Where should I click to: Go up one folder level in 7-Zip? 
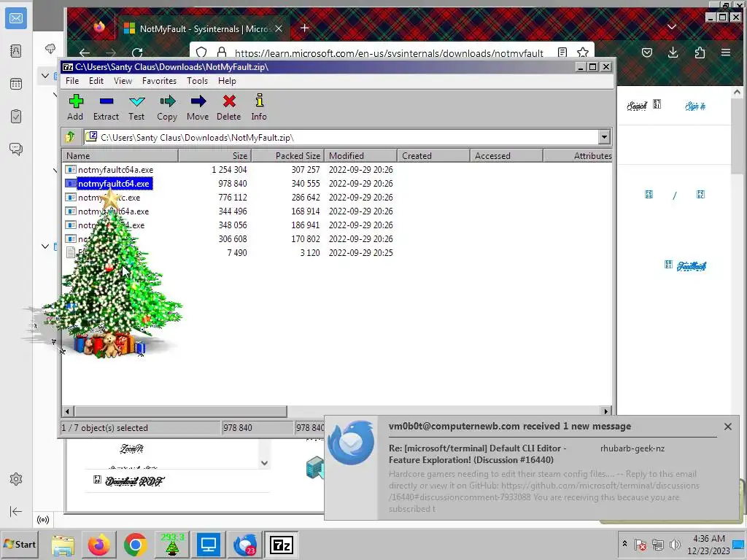pos(71,137)
